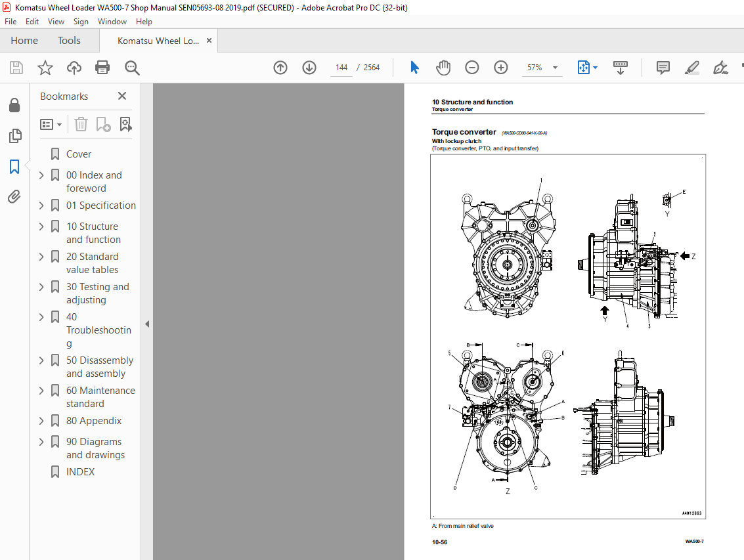Expand 60 Maintenance standard bookmark
The height and width of the screenshot is (560, 744).
point(41,391)
